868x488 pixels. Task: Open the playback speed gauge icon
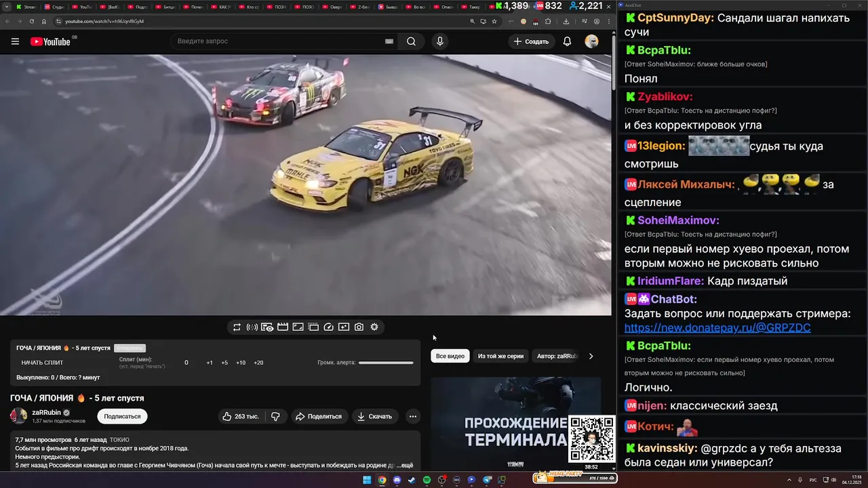[328, 327]
